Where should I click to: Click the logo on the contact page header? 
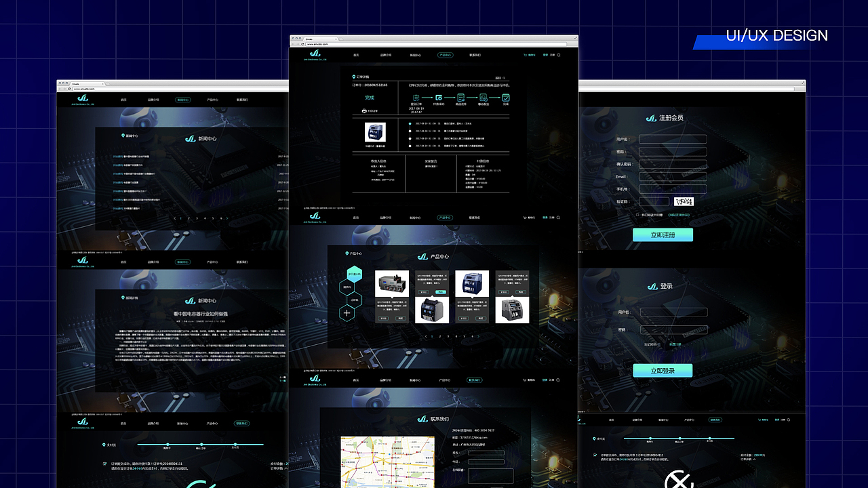315,380
